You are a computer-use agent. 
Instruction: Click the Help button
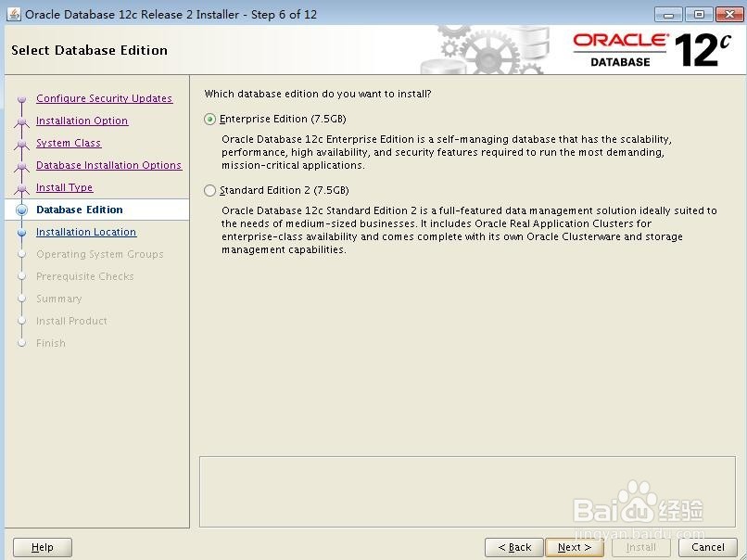tap(43, 547)
